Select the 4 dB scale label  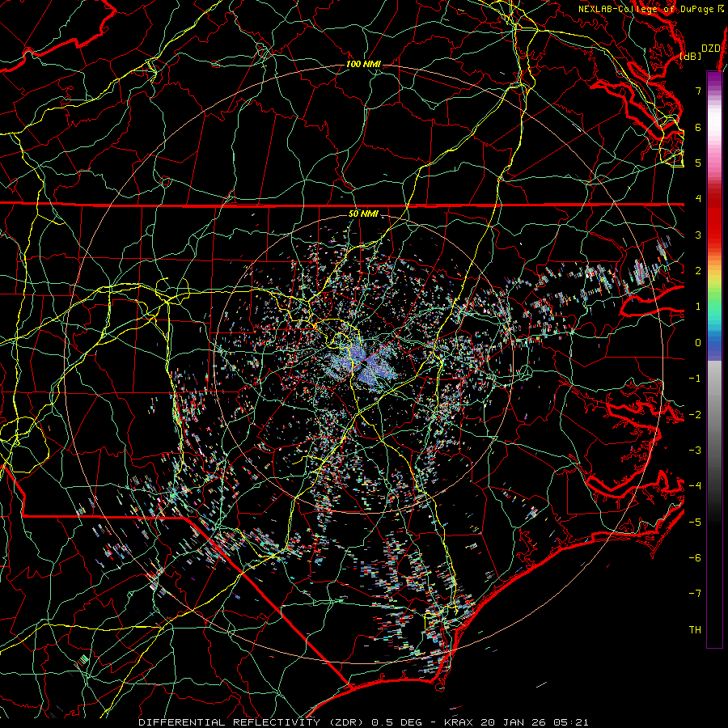pyautogui.click(x=698, y=199)
